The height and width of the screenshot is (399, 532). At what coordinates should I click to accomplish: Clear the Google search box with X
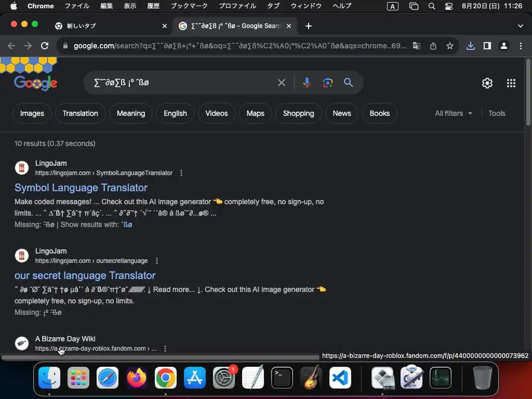pyautogui.click(x=281, y=83)
